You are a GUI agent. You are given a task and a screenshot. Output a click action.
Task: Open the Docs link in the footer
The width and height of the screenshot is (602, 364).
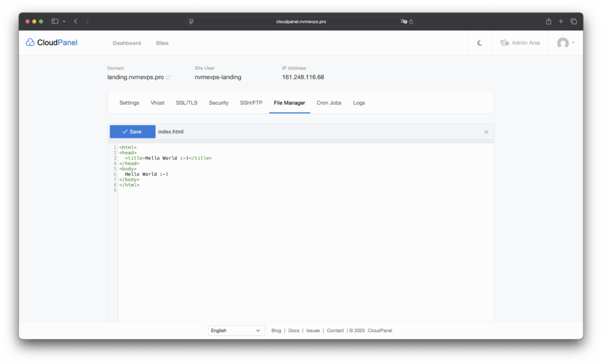tap(293, 331)
